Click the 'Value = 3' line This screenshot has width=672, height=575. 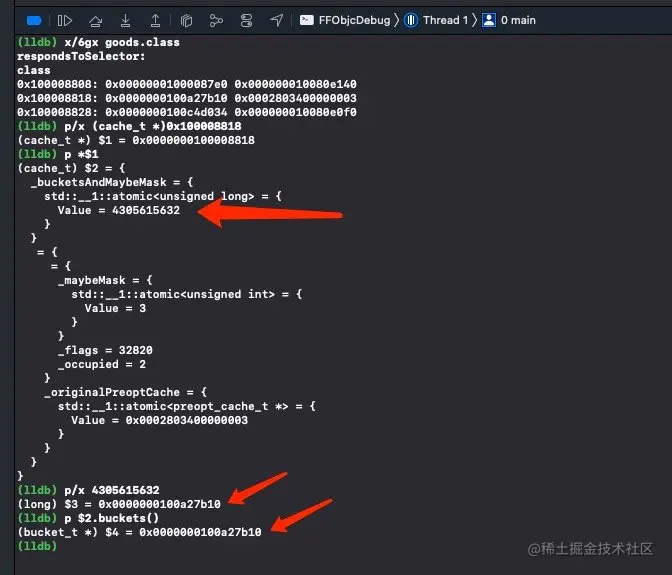click(x=115, y=308)
